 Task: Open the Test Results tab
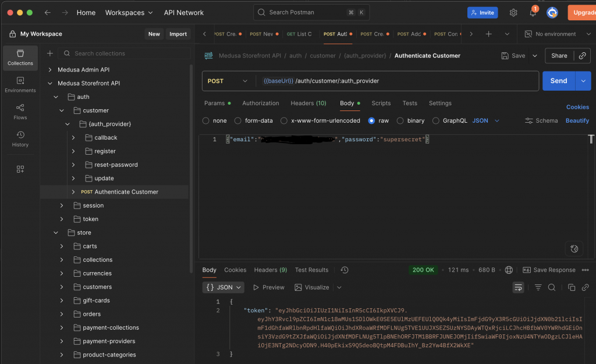click(x=311, y=270)
